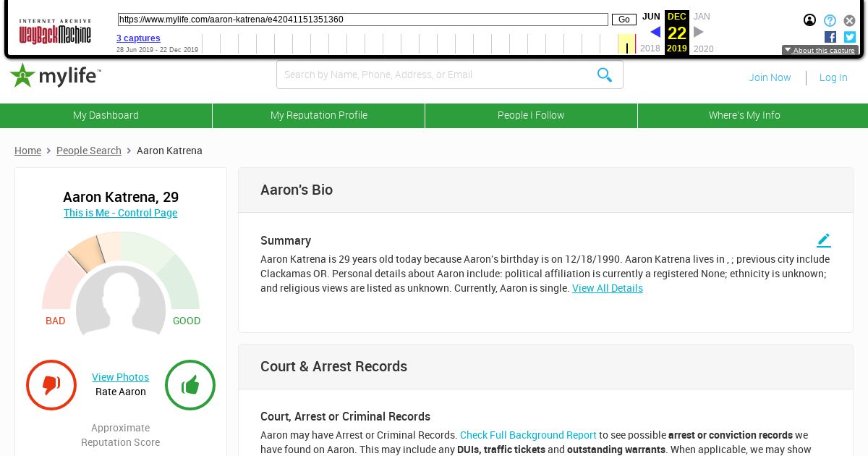Image resolution: width=868 pixels, height=456 pixels.
Task: Click the Wayback Machine logo
Action: point(55,32)
